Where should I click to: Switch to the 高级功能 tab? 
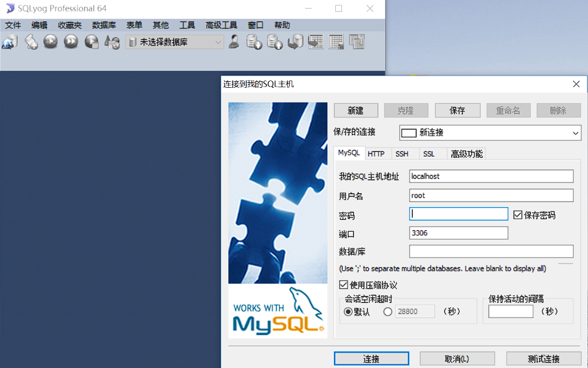click(467, 154)
